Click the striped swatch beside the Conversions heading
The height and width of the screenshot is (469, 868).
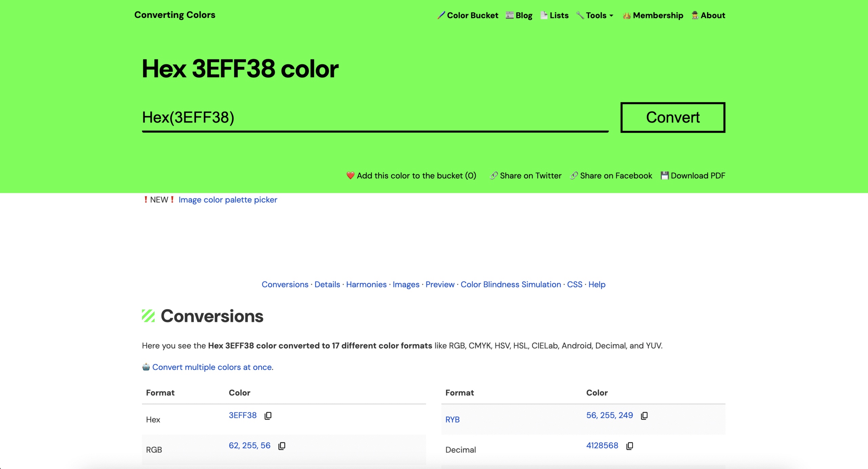(x=148, y=316)
